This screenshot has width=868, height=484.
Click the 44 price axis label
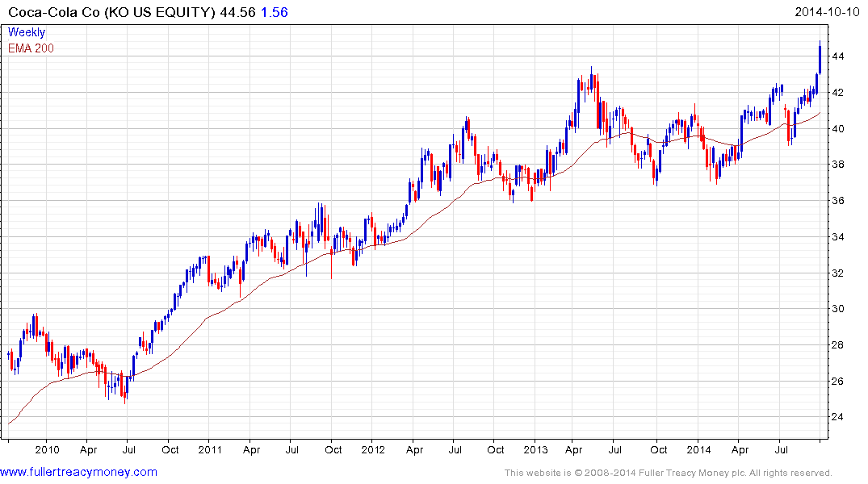click(x=837, y=56)
